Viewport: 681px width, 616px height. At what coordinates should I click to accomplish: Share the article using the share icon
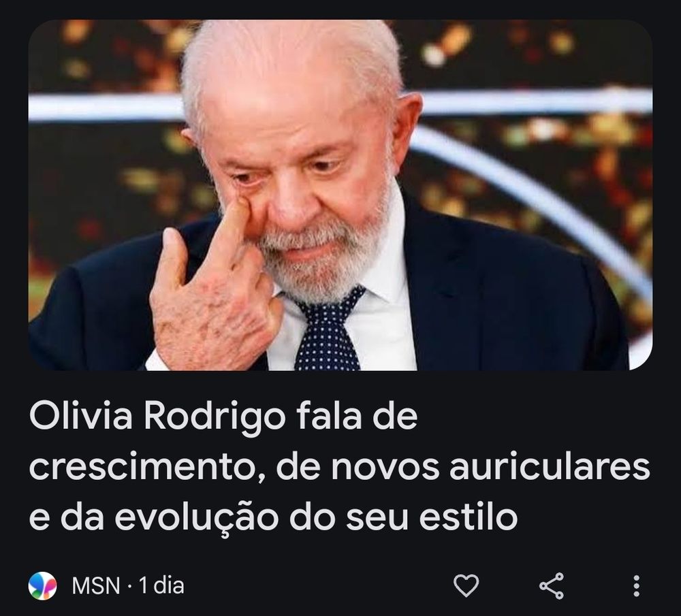pos(552,586)
